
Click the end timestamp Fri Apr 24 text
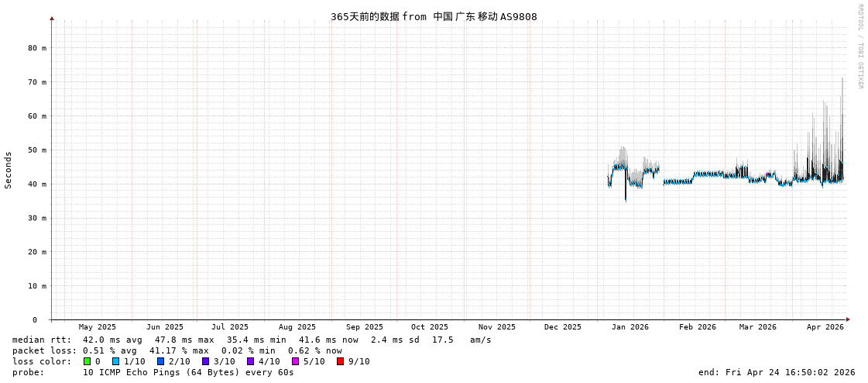click(x=777, y=372)
